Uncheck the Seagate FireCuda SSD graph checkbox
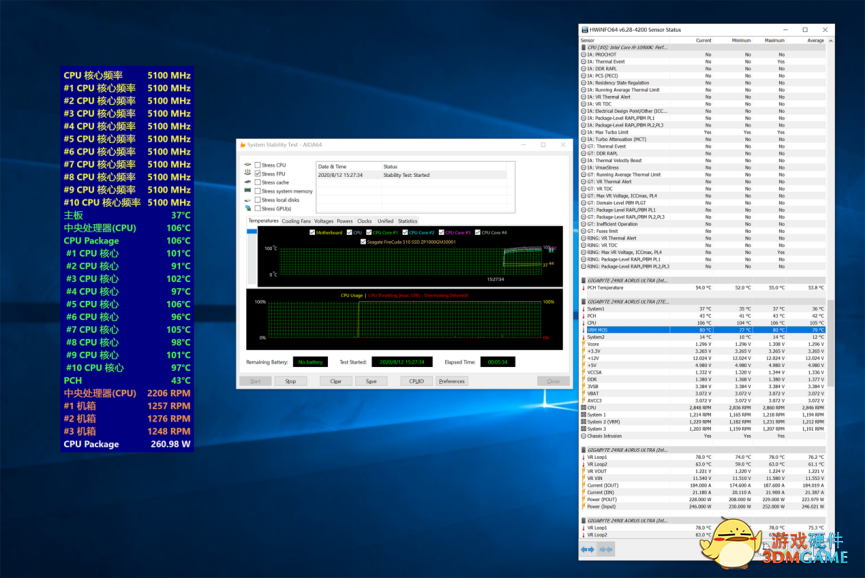 point(363,242)
